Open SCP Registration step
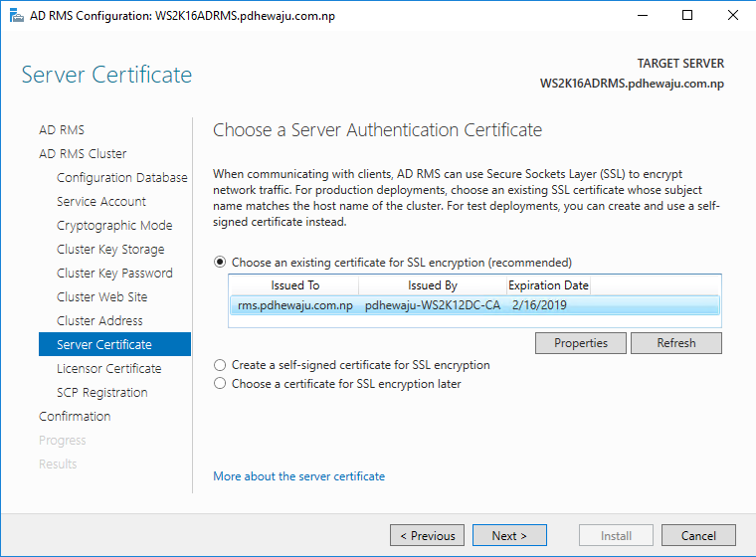 click(x=101, y=393)
